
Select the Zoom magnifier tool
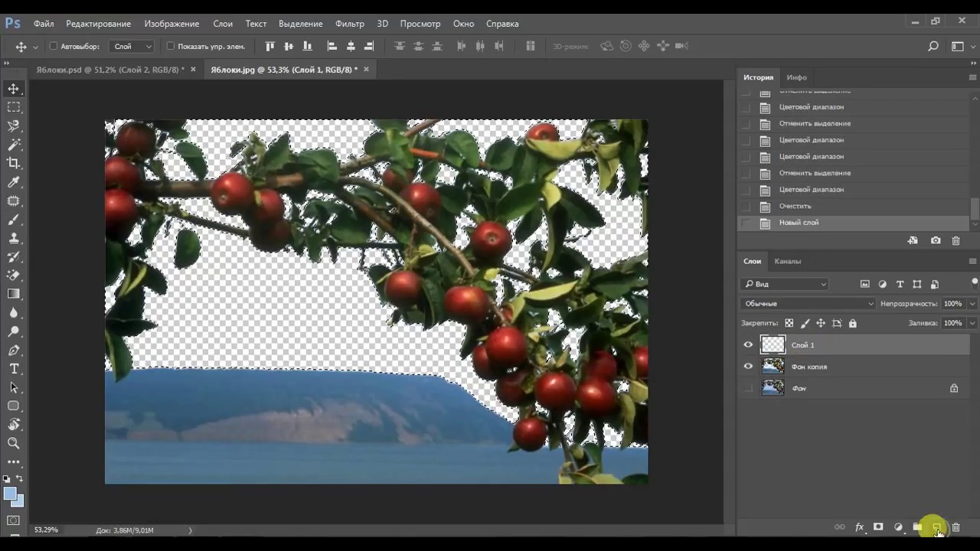click(14, 443)
